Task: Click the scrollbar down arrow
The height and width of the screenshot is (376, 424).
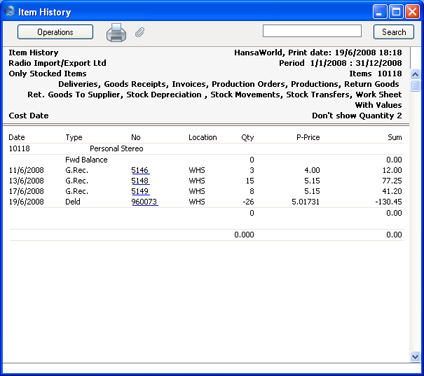Action: point(415,357)
